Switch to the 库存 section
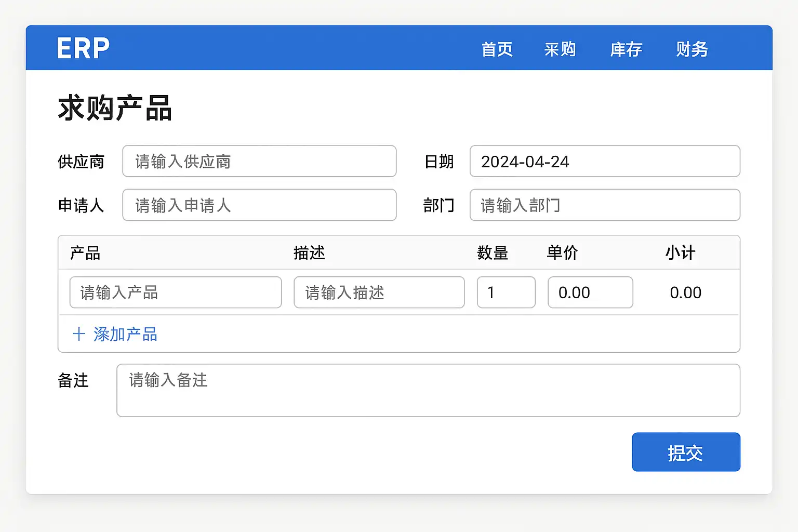 point(626,49)
